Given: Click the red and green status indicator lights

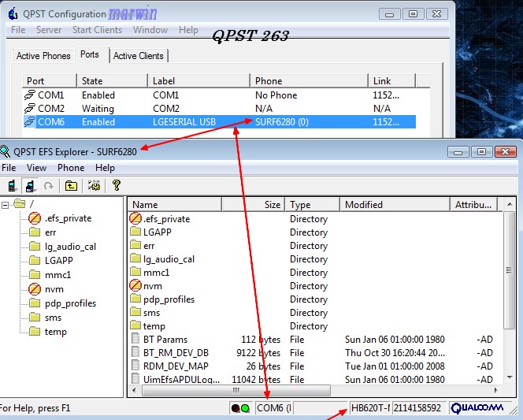Looking at the screenshot, I should [241, 408].
